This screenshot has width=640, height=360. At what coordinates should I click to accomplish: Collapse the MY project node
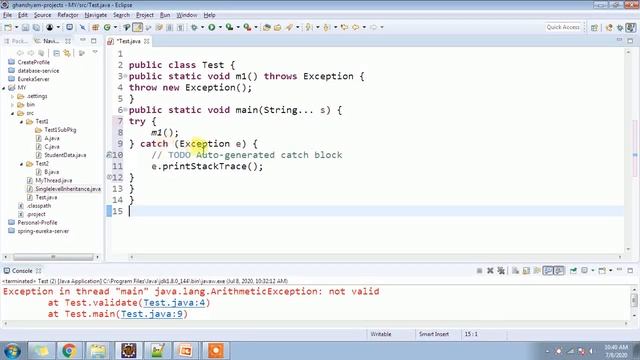coord(4,88)
